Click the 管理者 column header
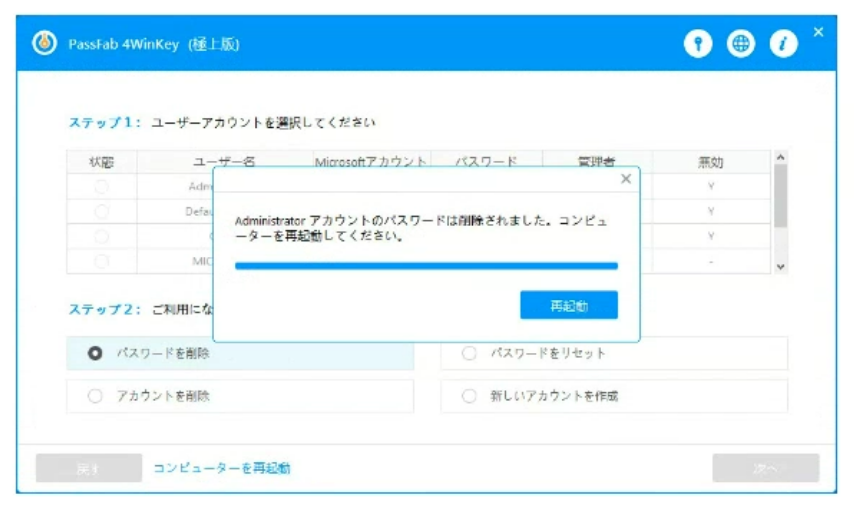Viewport: 854px width, 506px height. (597, 162)
